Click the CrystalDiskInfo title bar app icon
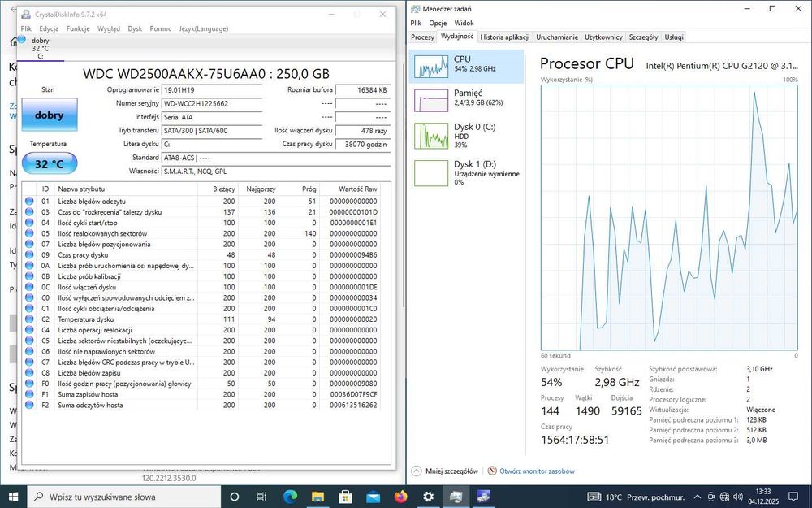Screen dimensions: 812x508 pos(26,14)
